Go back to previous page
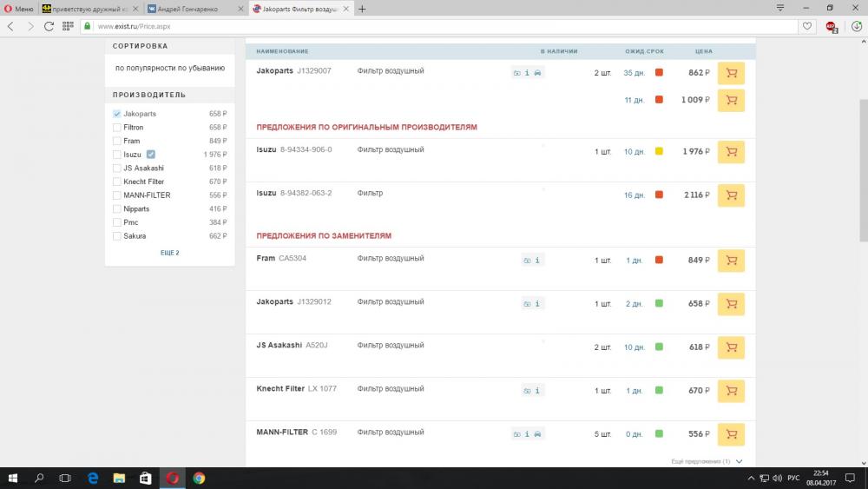Viewport: 868px width, 489px height. [10, 26]
